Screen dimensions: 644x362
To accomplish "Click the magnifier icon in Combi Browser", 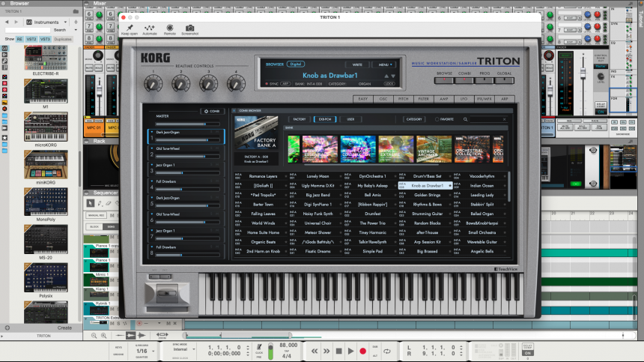I will click(x=465, y=119).
